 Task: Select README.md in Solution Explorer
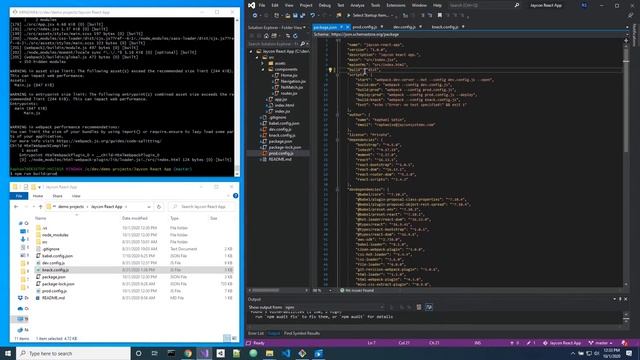(x=280, y=159)
